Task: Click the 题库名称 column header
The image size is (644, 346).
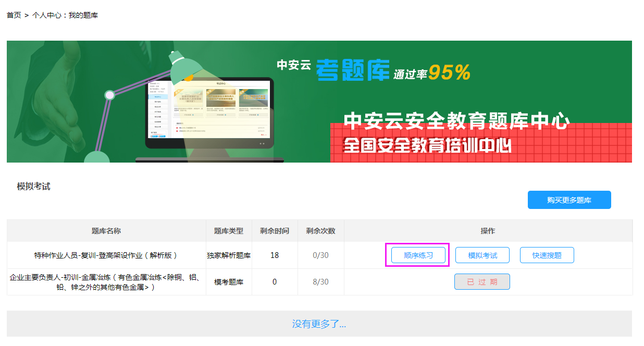Action: tap(106, 231)
